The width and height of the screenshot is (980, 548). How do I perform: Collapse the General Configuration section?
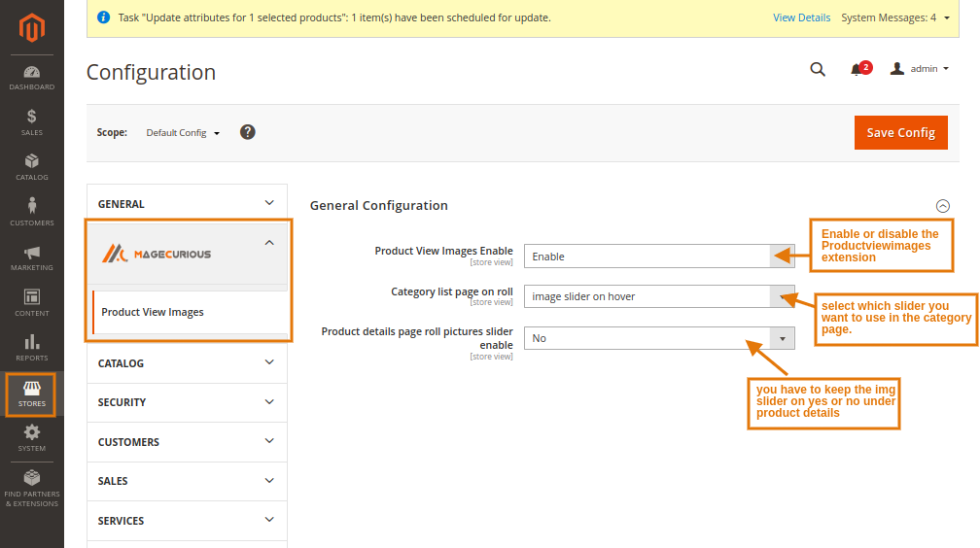click(x=942, y=206)
